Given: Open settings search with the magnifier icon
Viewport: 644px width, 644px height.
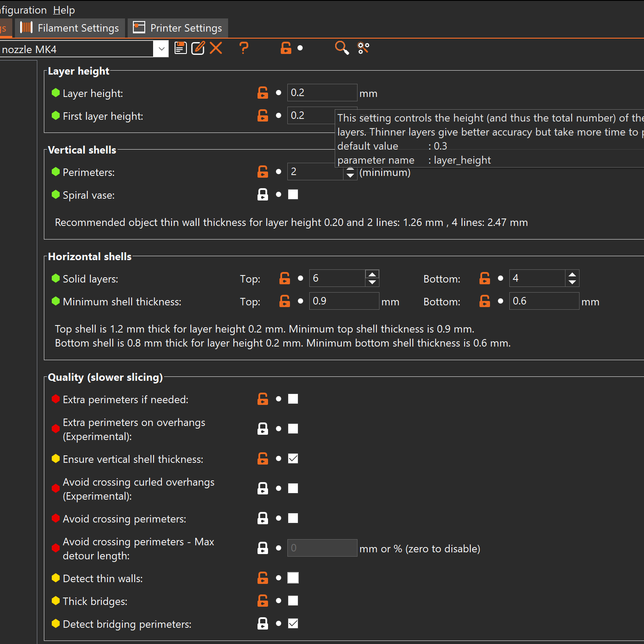Looking at the screenshot, I should pyautogui.click(x=342, y=48).
